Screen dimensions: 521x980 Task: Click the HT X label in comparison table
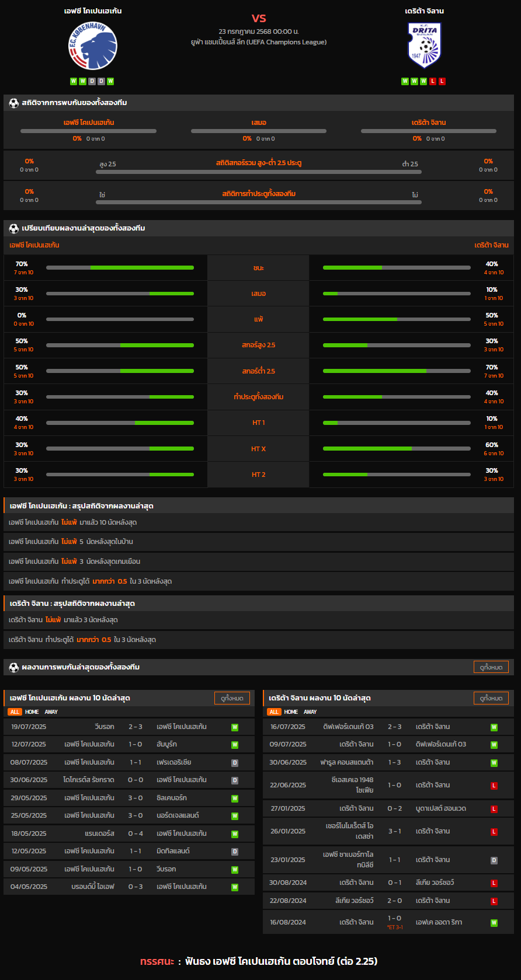point(259,449)
